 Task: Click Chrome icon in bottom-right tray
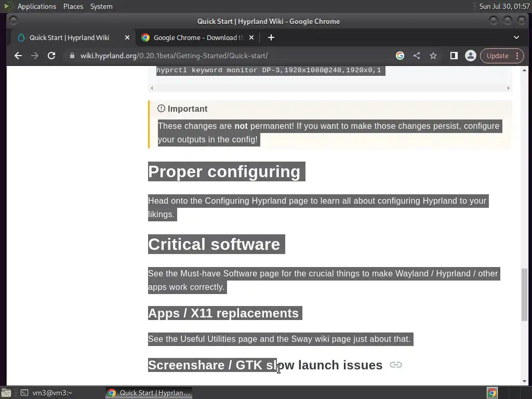tap(492, 393)
